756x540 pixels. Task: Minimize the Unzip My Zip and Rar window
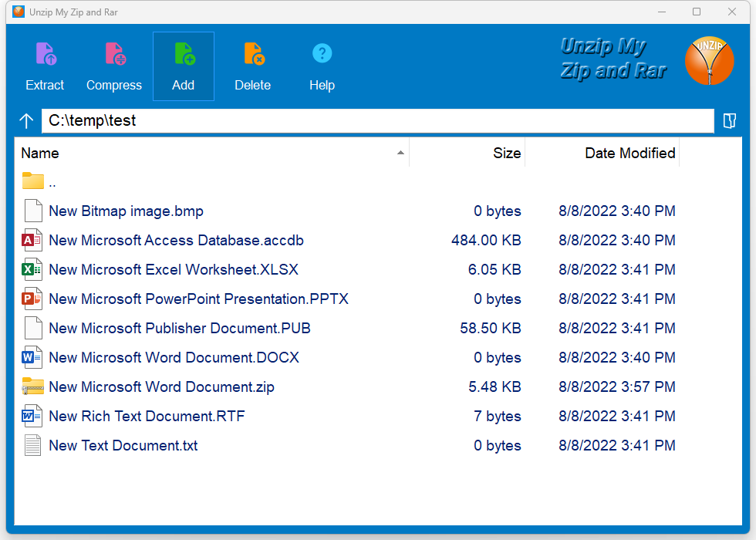662,12
